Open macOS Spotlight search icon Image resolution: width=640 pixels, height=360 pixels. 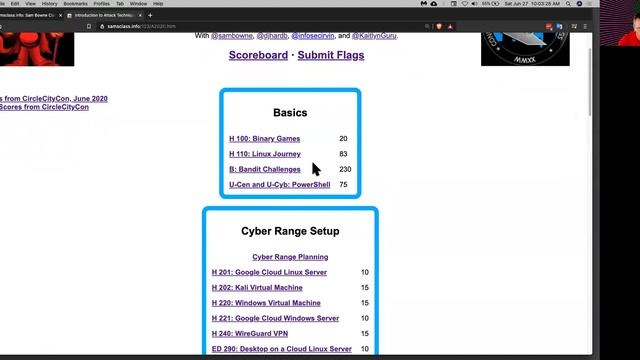point(568,4)
